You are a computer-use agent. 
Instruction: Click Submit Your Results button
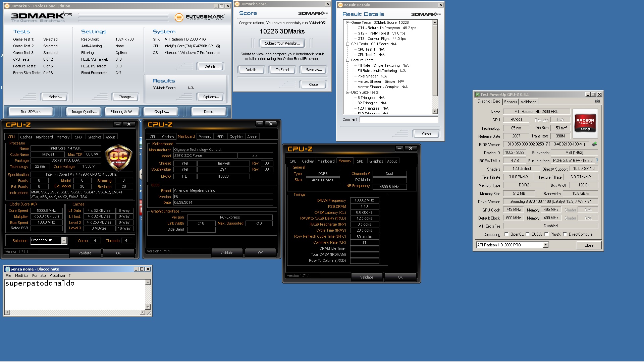click(x=282, y=43)
